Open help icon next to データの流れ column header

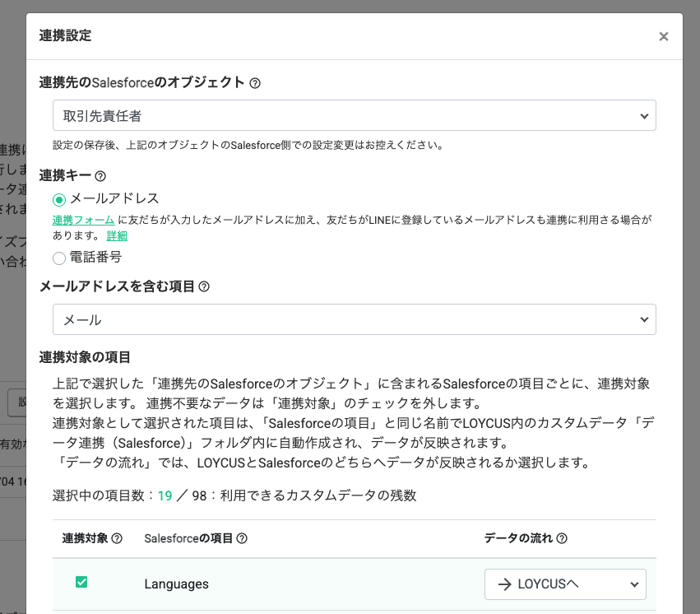[x=562, y=538]
